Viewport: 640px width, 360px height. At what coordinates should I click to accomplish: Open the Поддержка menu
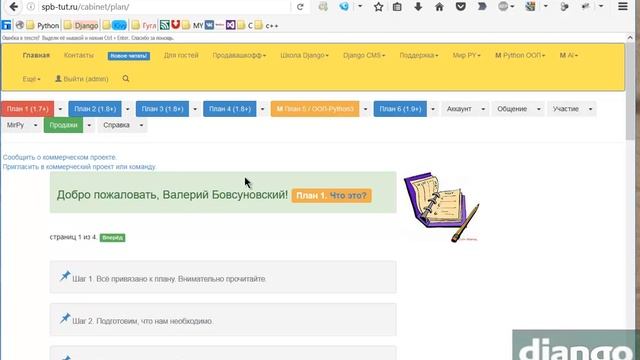(419, 55)
